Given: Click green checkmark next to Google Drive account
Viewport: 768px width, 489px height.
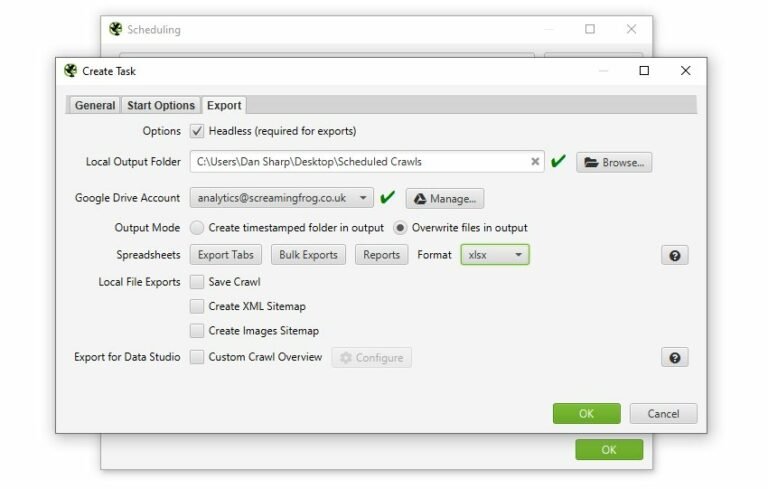Looking at the screenshot, I should [388, 197].
